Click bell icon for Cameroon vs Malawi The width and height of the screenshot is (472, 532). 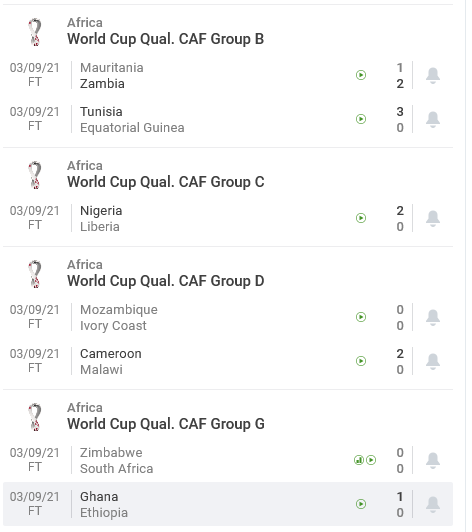tap(433, 362)
